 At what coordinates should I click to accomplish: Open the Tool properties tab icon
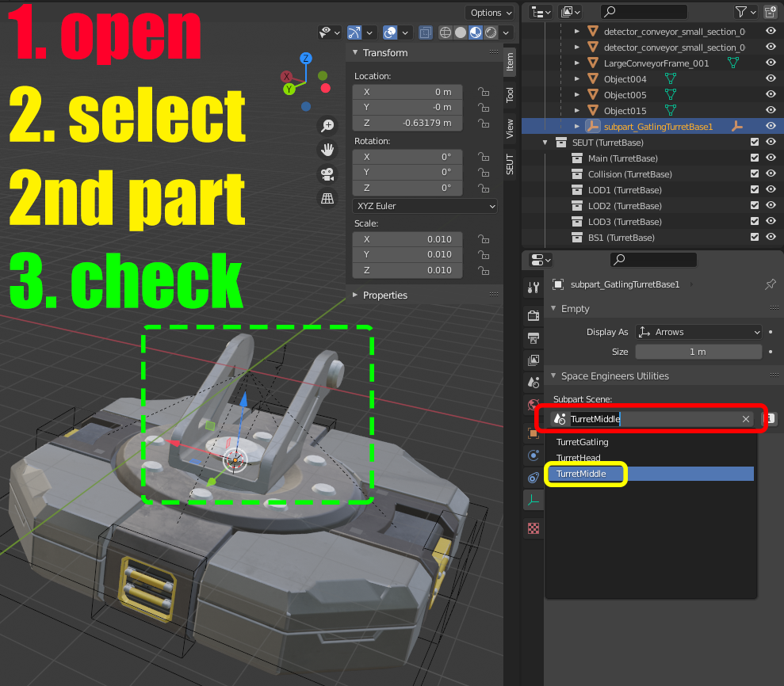(x=534, y=288)
